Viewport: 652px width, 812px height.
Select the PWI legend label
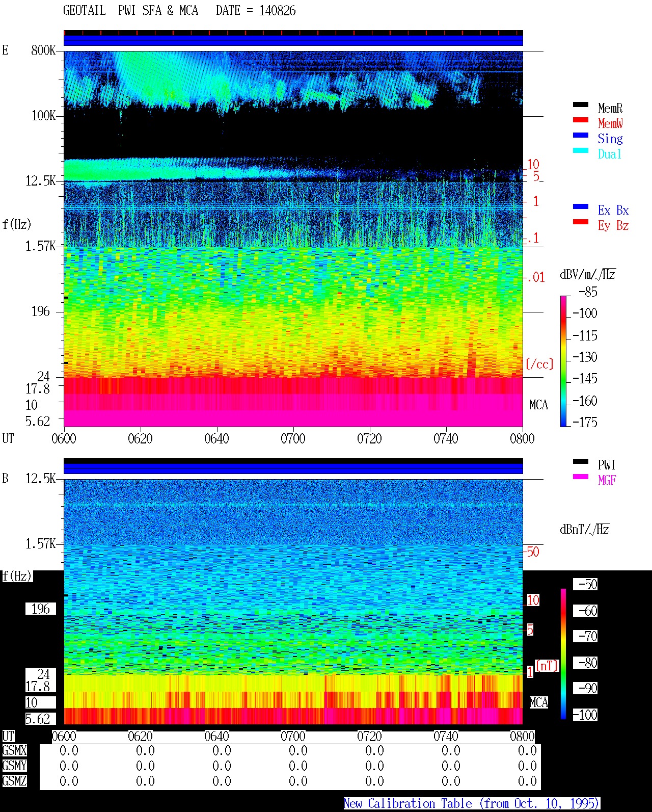(607, 465)
